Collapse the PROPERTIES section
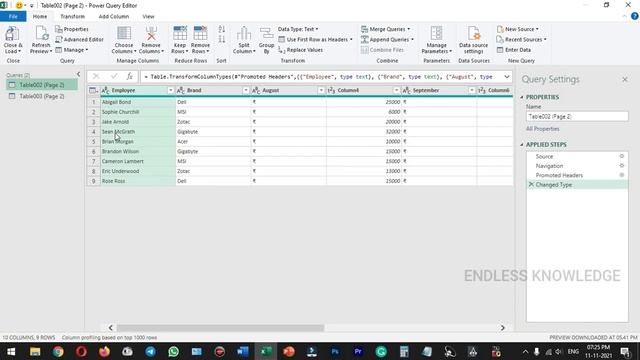 point(522,97)
